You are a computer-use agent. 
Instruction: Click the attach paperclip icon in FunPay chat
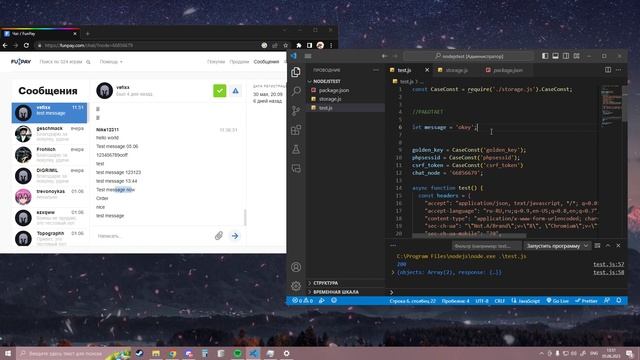pos(219,236)
